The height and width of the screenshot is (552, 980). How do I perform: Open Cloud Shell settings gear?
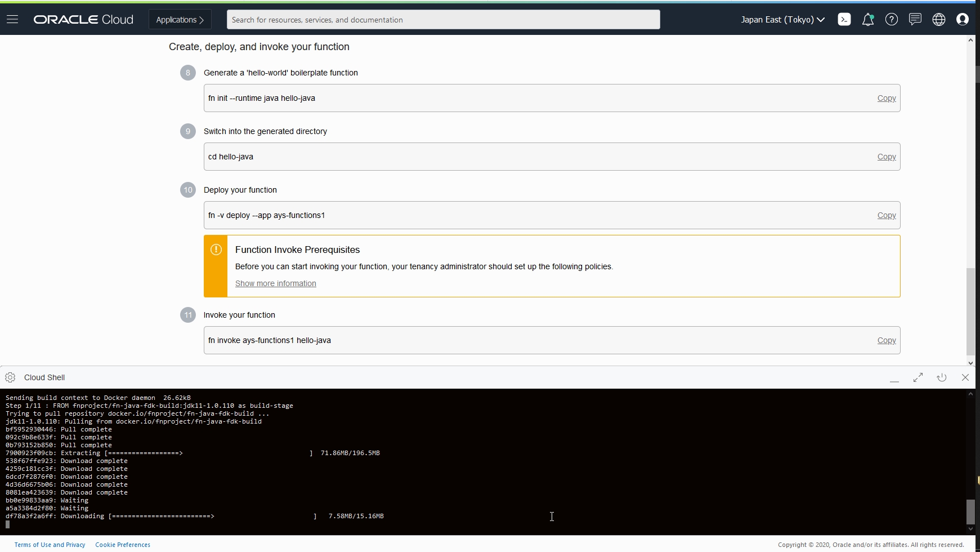tap(10, 377)
